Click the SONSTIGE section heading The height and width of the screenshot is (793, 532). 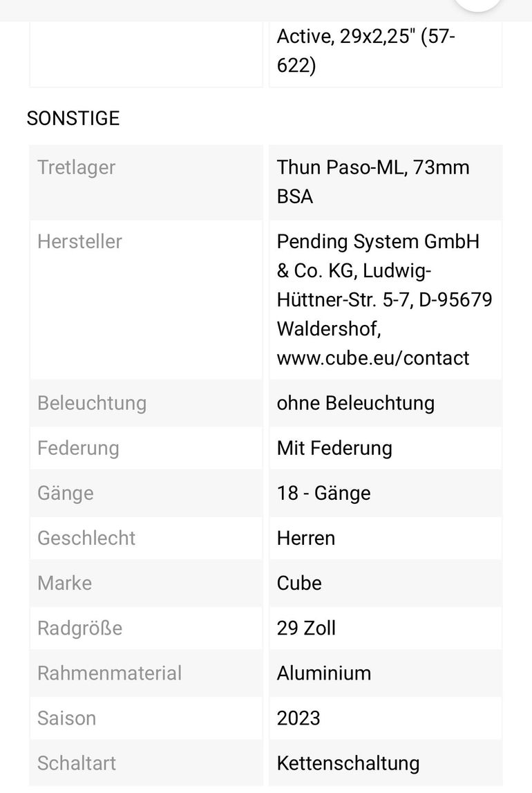[x=73, y=118]
